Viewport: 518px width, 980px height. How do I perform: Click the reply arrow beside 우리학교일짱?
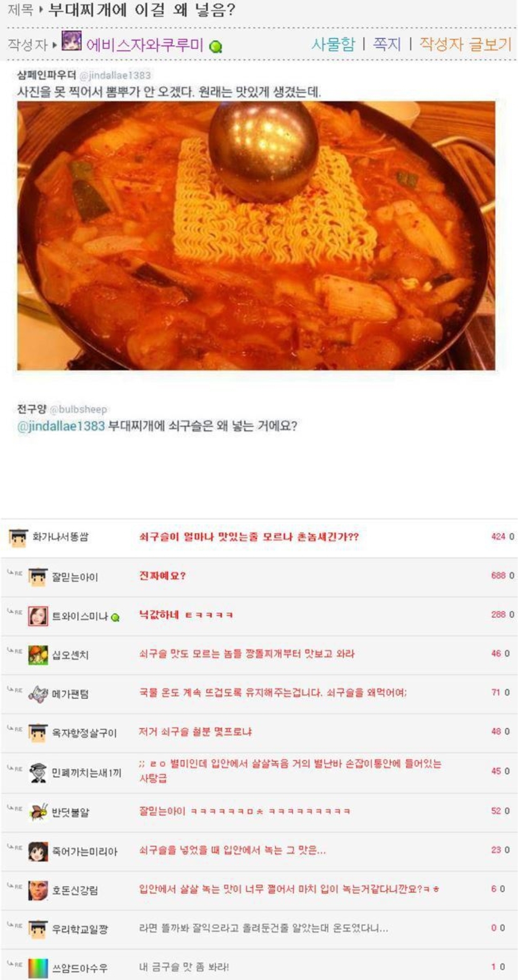(14, 925)
